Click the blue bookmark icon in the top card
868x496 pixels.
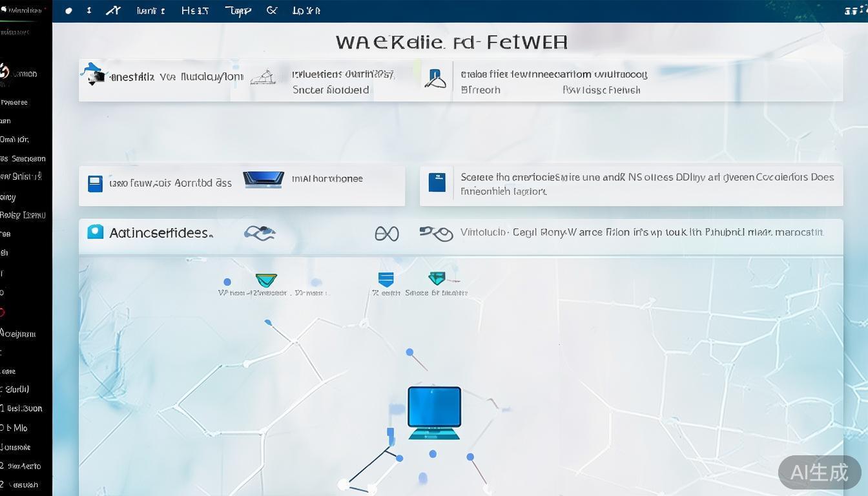point(435,79)
